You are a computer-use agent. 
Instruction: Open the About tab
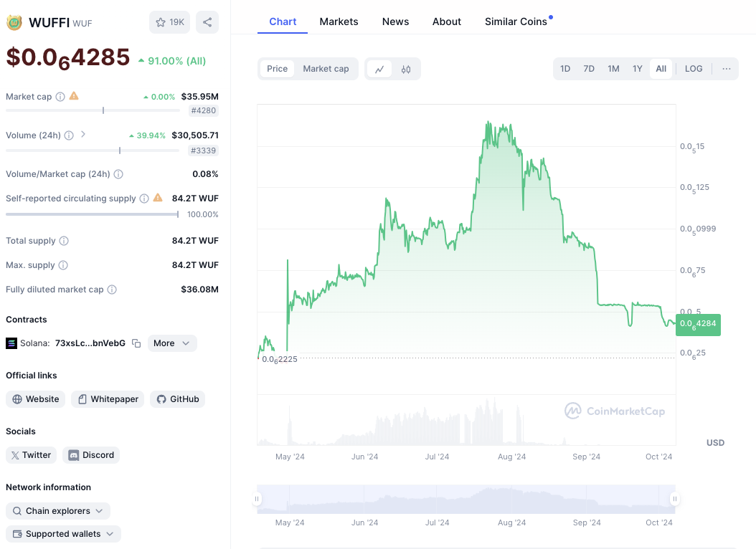pos(446,22)
